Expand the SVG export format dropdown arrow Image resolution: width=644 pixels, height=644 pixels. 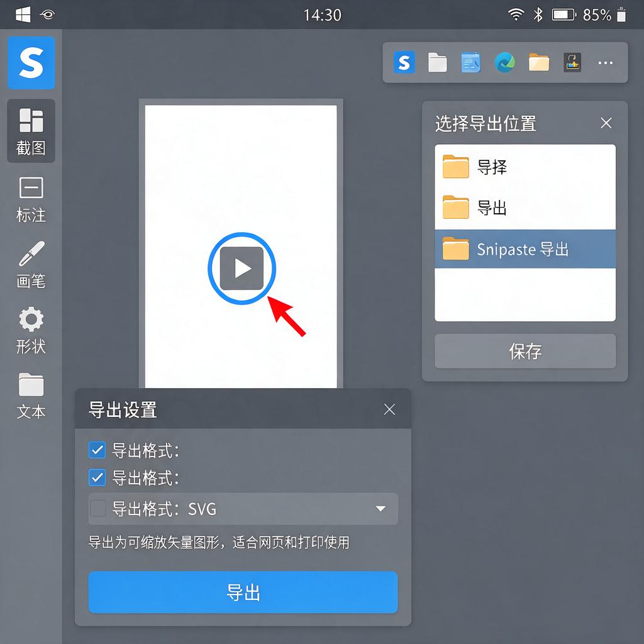(x=380, y=508)
